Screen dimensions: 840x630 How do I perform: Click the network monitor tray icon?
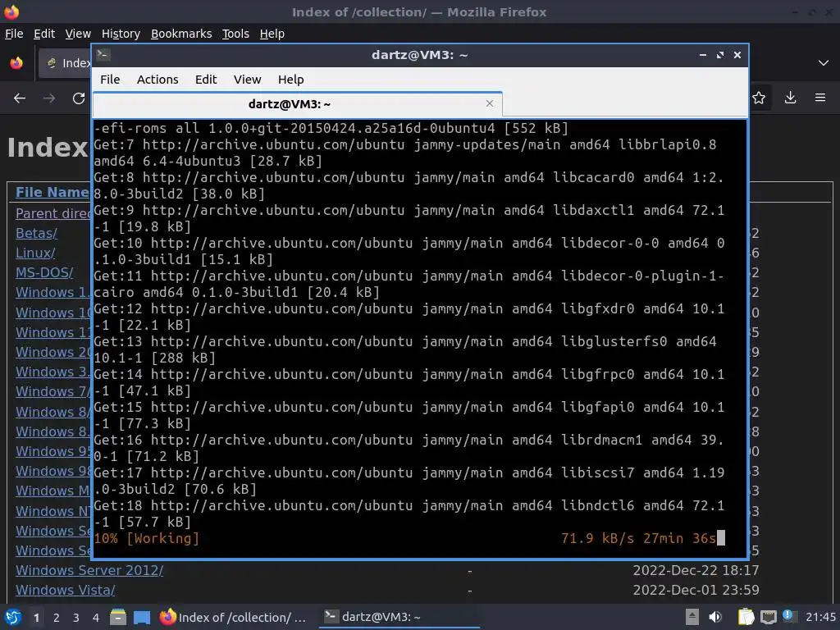768,617
